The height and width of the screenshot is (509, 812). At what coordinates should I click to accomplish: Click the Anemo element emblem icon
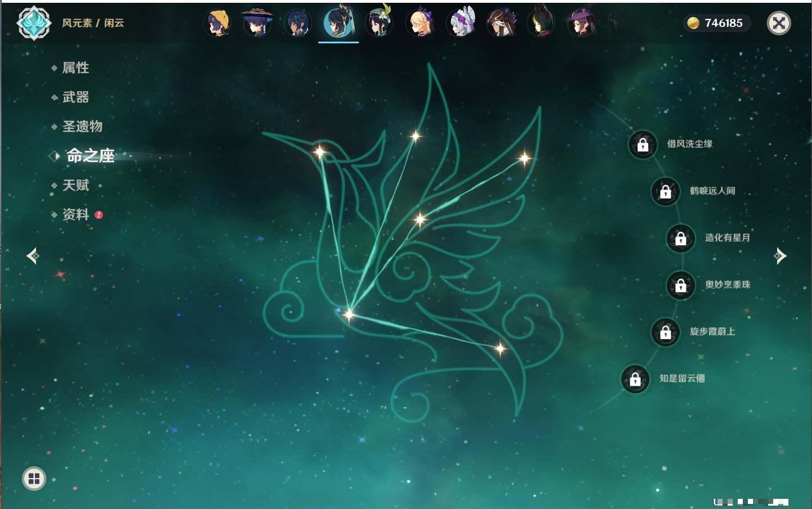[x=34, y=23]
